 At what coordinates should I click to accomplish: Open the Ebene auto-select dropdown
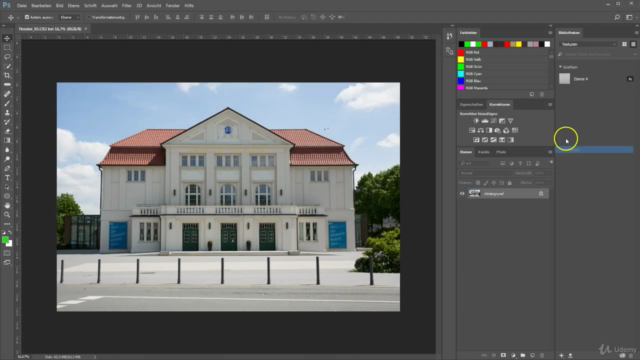69,17
